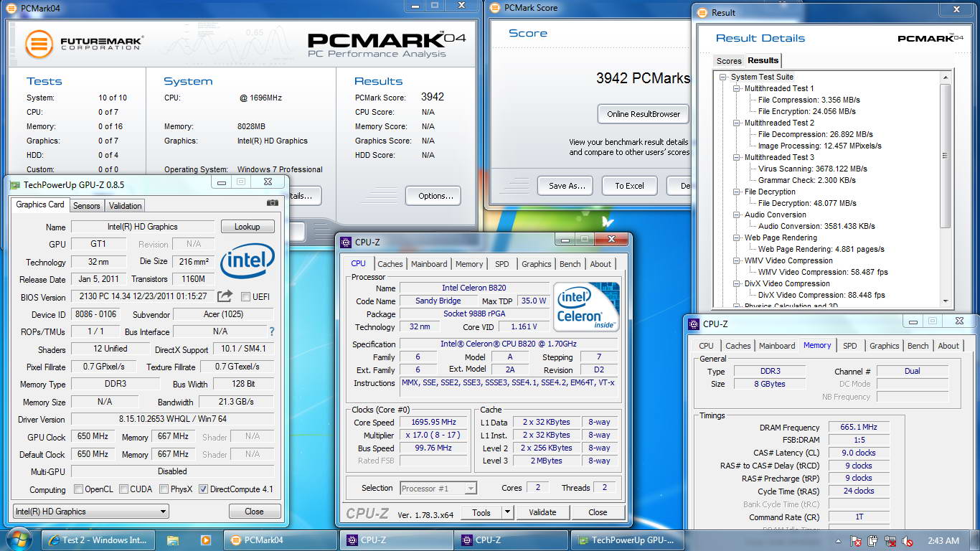980x551 pixels.
Task: Open the Caches tab in front CPU-Z window
Action: (390, 264)
